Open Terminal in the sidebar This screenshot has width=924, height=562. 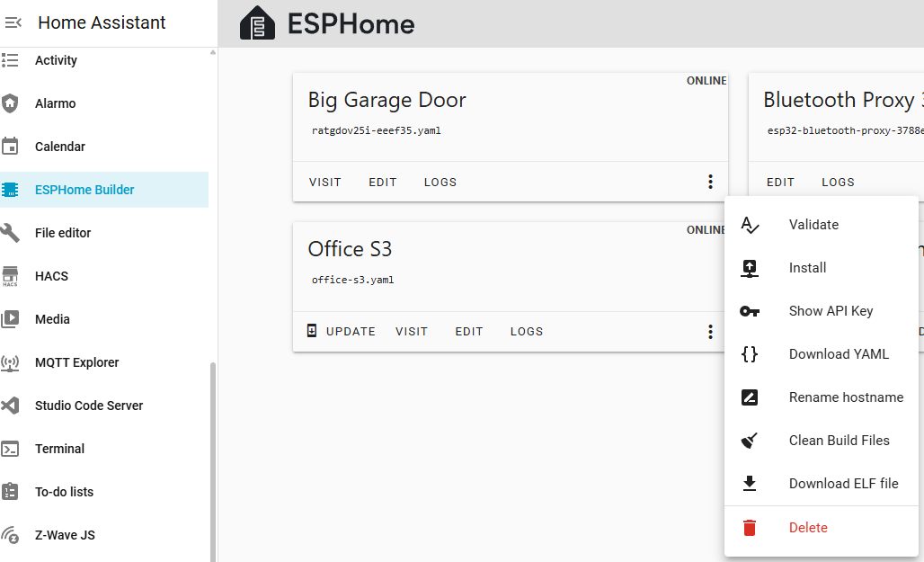[x=104, y=449]
